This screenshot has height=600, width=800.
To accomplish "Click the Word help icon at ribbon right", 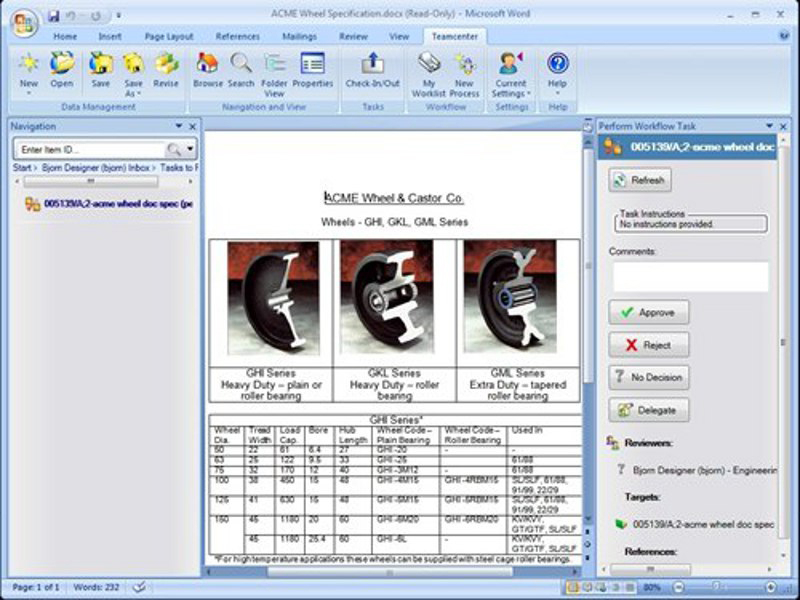I will point(784,36).
